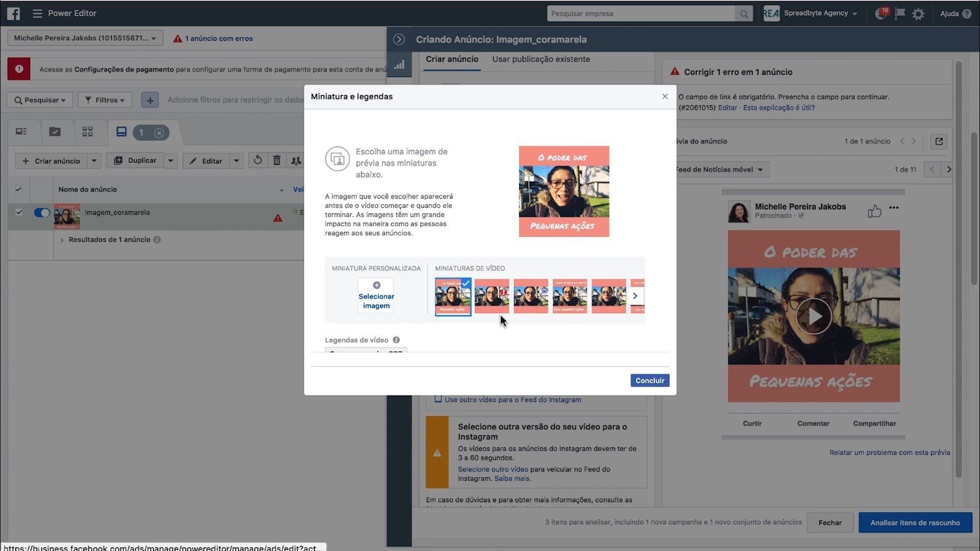980x551 pixels.
Task: Open the Filtros dropdown
Action: 105,99
